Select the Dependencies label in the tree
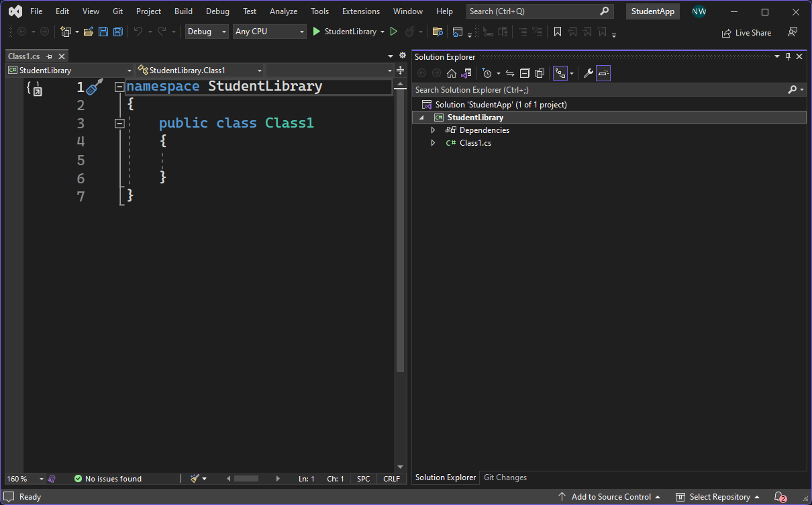The width and height of the screenshot is (812, 505). click(x=485, y=130)
